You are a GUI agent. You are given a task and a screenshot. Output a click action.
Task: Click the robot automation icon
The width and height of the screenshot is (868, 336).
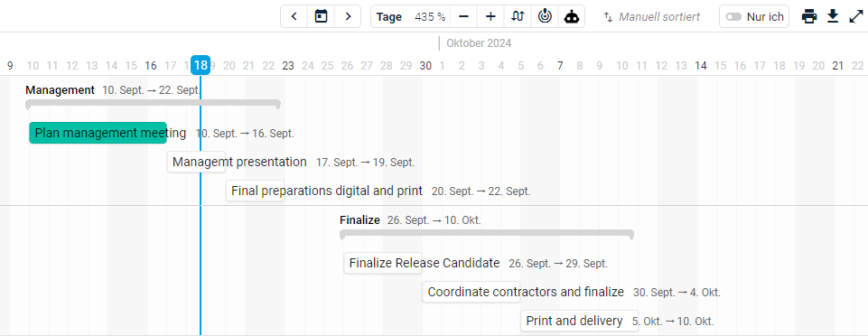point(571,16)
